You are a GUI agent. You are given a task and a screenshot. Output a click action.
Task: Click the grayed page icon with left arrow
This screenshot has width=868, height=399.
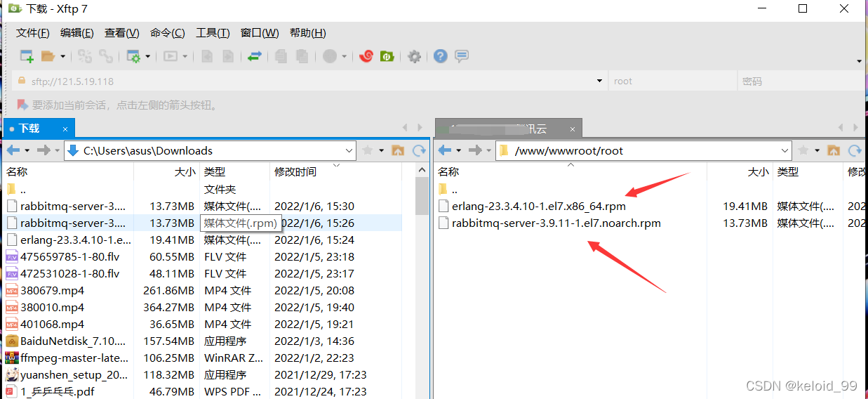207,56
